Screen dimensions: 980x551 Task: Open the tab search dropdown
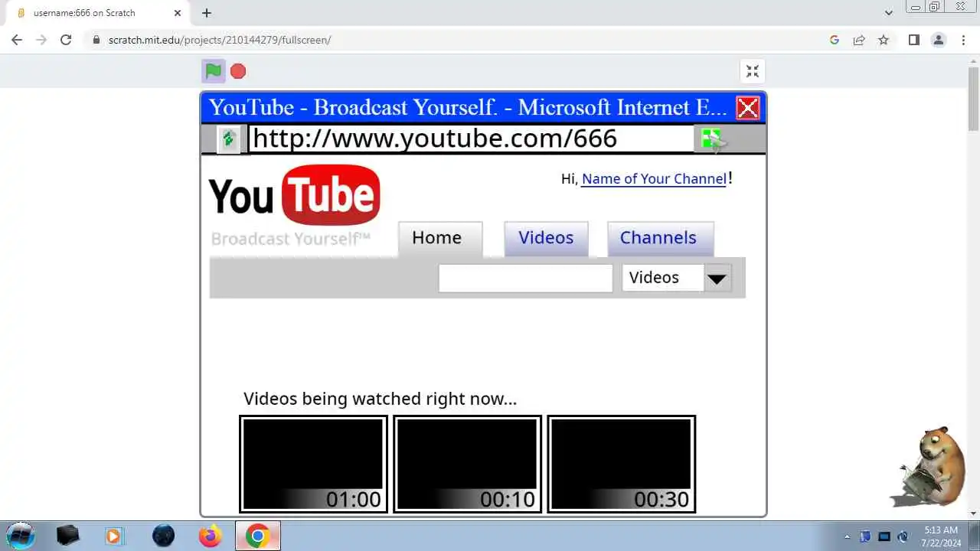[x=888, y=13]
